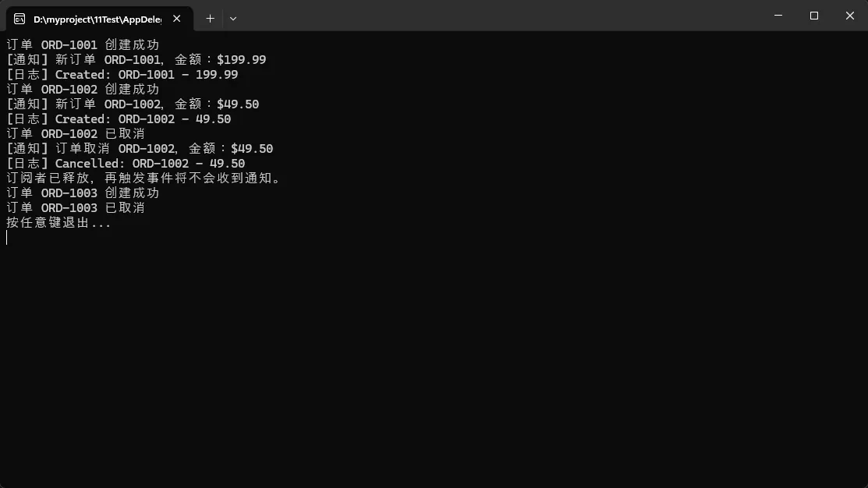Image resolution: width=868 pixels, height=488 pixels.
Task: Click the '按任意键退出...' prompt line
Action: click(x=58, y=222)
